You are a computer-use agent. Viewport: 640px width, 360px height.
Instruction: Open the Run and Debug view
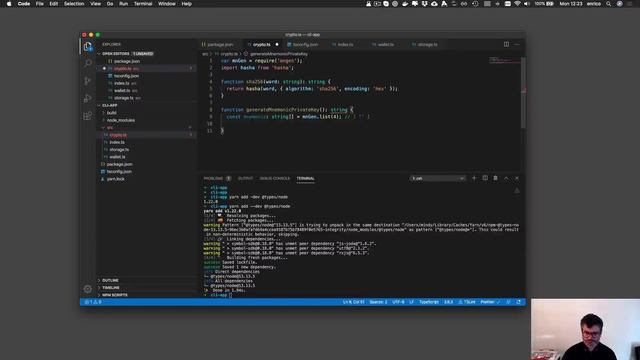pyautogui.click(x=87, y=98)
